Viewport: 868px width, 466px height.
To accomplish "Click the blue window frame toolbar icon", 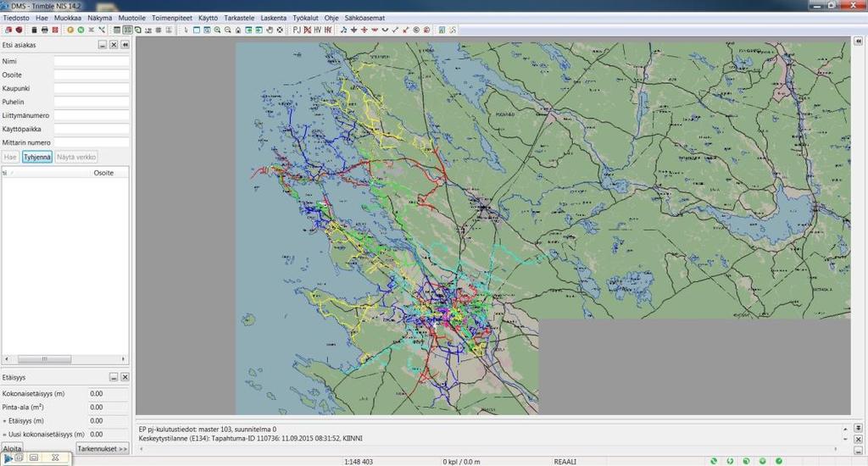I will tap(196, 30).
